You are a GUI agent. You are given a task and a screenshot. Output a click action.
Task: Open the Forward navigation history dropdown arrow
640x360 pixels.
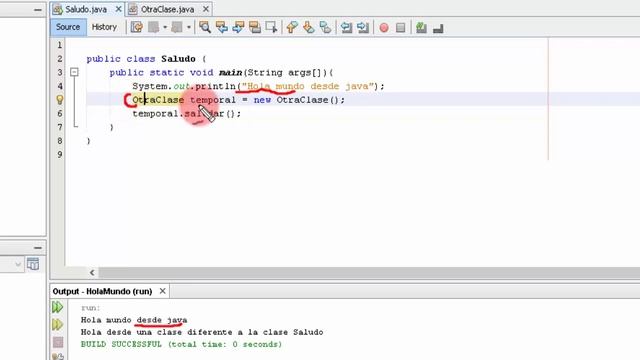pyautogui.click(x=189, y=27)
